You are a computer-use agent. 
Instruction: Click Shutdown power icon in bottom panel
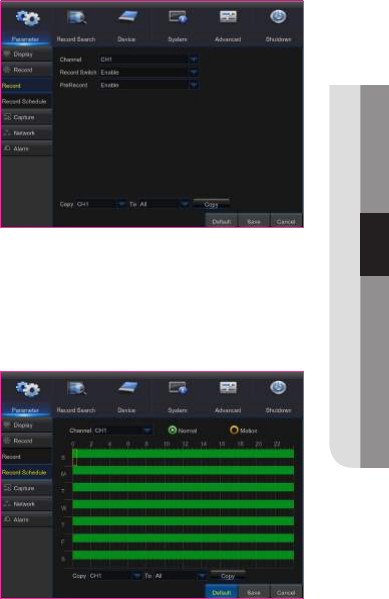pyautogui.click(x=278, y=388)
